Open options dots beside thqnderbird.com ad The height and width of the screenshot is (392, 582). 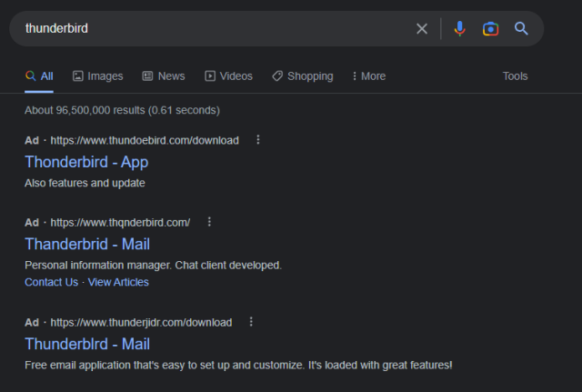(x=209, y=222)
